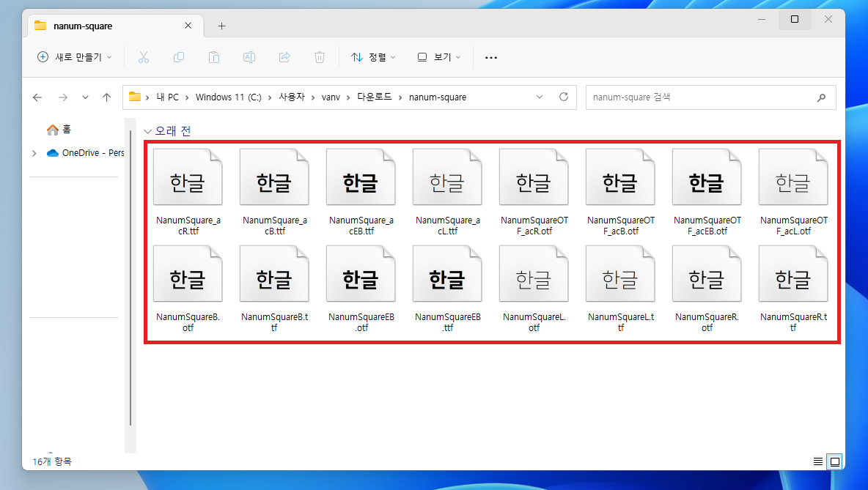Select the NanumSquareEB.ttf file

(x=447, y=273)
